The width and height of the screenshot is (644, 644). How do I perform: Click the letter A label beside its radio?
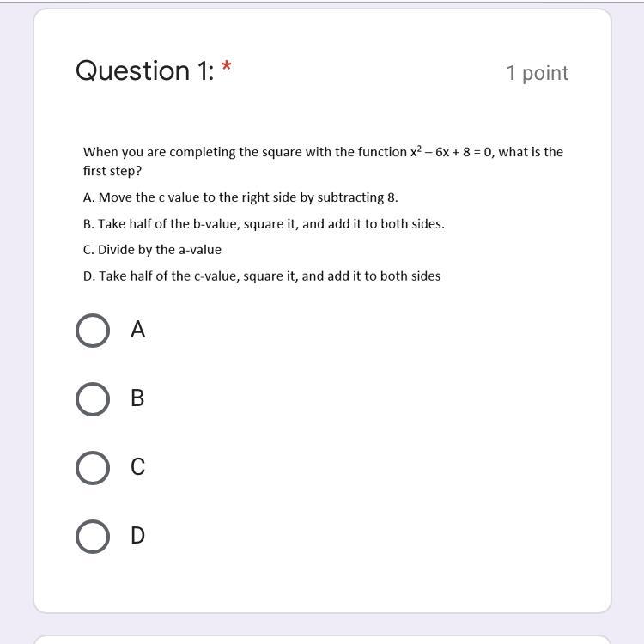pyautogui.click(x=137, y=330)
